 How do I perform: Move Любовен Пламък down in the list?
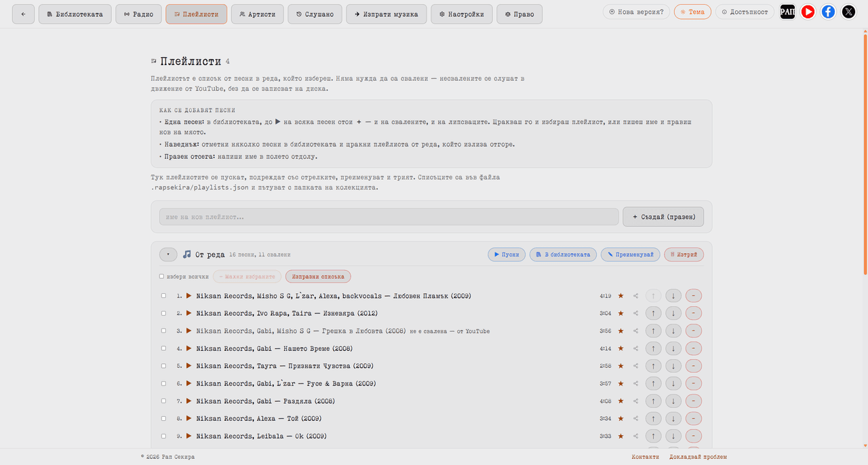pos(673,296)
